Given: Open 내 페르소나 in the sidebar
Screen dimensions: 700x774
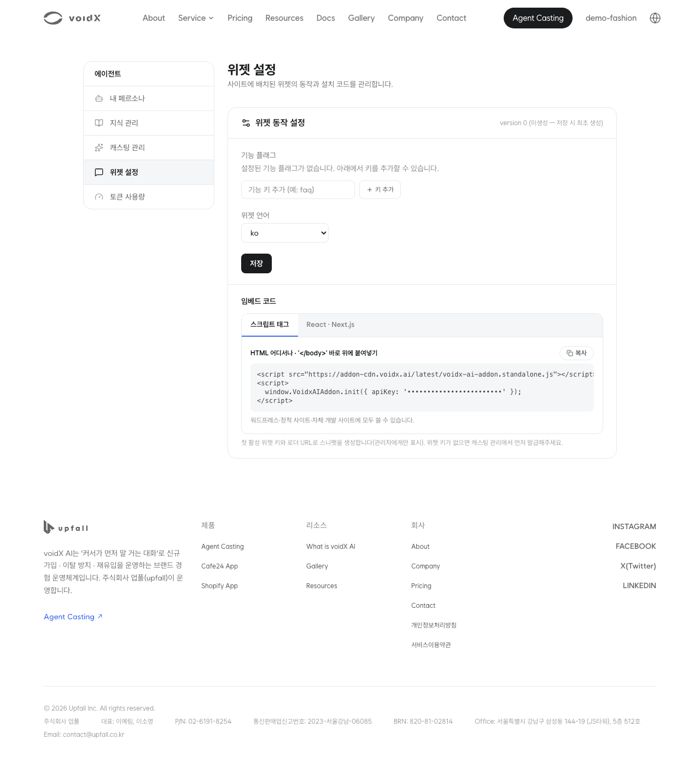Looking at the screenshot, I should (149, 98).
